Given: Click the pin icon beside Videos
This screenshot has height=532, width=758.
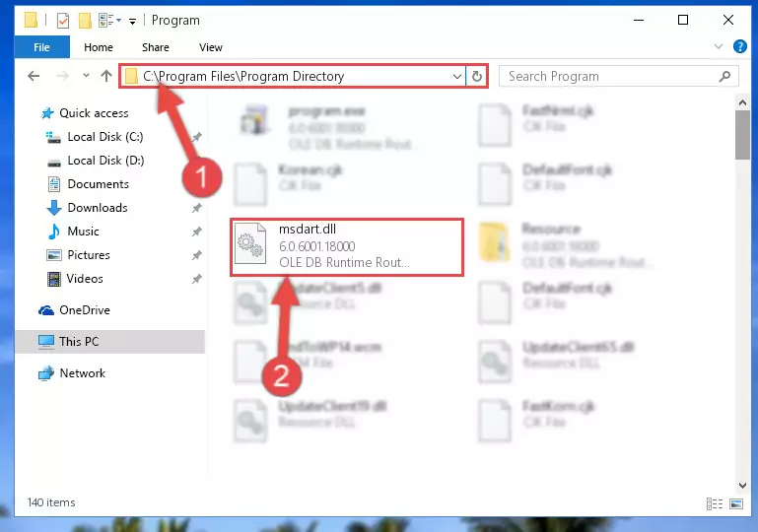Looking at the screenshot, I should (196, 279).
